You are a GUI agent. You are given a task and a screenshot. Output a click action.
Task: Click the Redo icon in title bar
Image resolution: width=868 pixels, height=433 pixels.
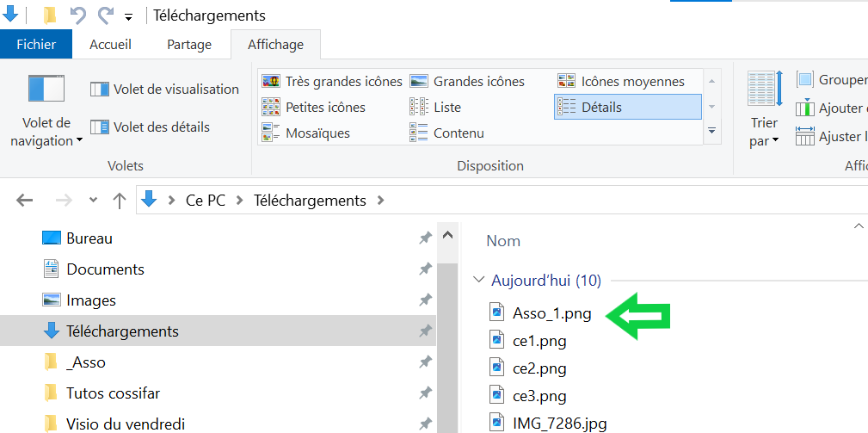105,15
